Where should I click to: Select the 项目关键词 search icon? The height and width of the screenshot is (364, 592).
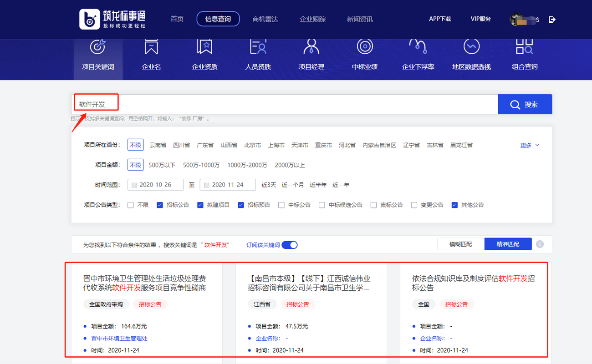(98, 47)
